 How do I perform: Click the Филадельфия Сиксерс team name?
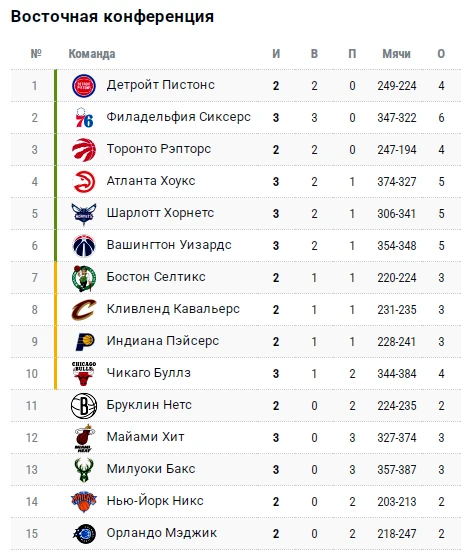(179, 117)
